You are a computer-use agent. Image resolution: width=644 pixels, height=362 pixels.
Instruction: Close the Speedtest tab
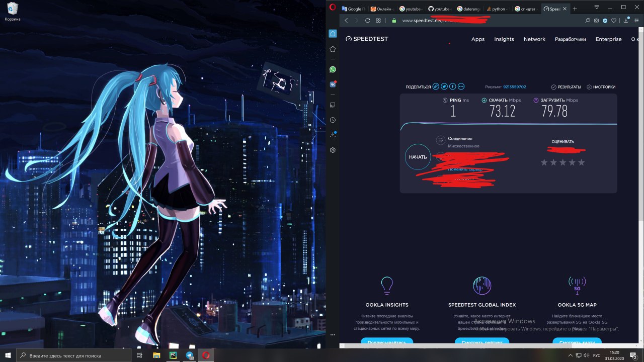point(565,9)
